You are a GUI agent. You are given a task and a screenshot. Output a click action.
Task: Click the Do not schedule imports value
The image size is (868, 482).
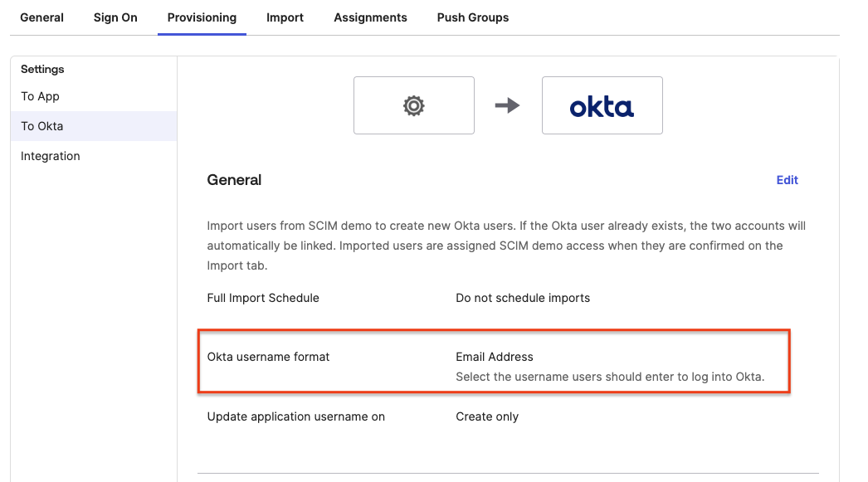523,298
